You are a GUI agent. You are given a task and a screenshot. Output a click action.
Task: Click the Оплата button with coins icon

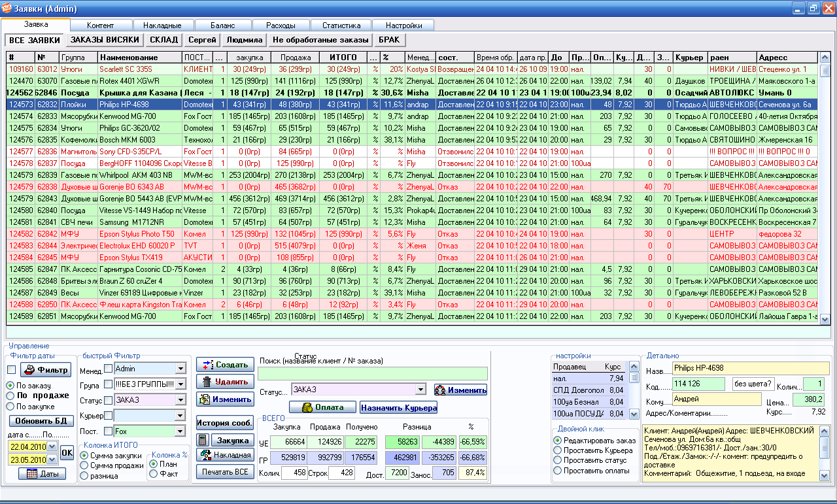pyautogui.click(x=322, y=407)
